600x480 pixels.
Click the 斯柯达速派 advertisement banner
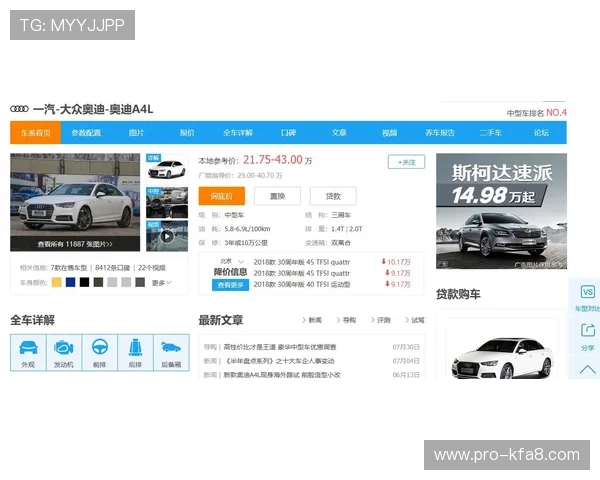coord(501,211)
